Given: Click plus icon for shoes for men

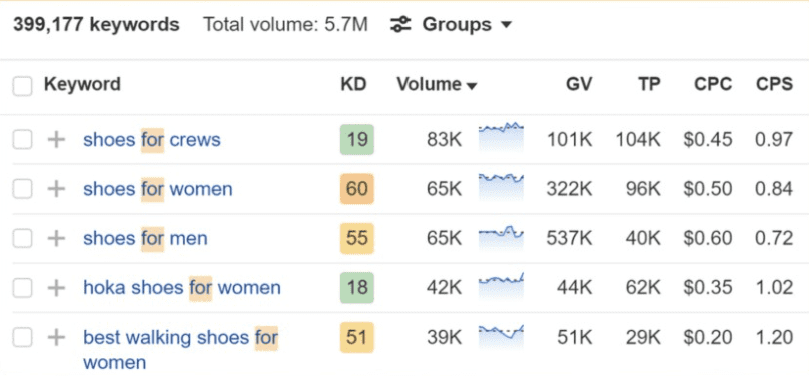Looking at the screenshot, I should point(56,238).
